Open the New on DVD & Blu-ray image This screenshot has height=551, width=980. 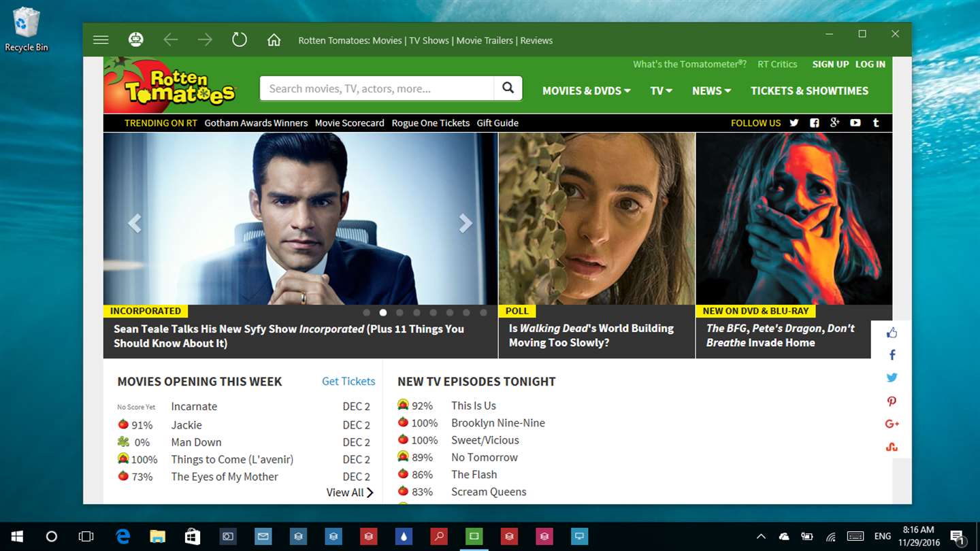[x=794, y=218]
